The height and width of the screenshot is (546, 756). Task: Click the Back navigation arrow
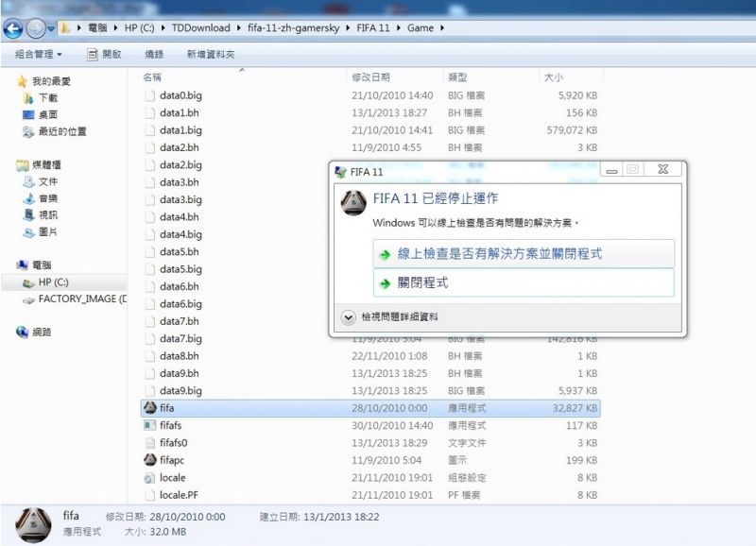pyautogui.click(x=12, y=28)
